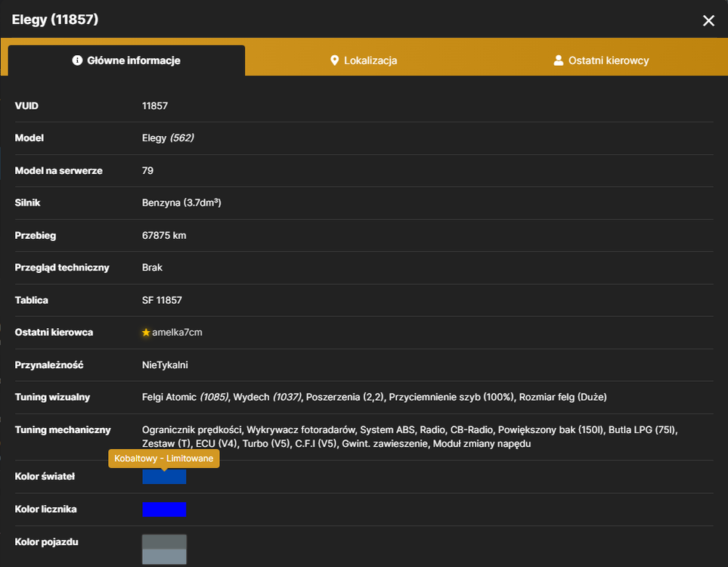The width and height of the screenshot is (728, 567).
Task: Click the Model na serwerze value 79
Action: (x=147, y=170)
